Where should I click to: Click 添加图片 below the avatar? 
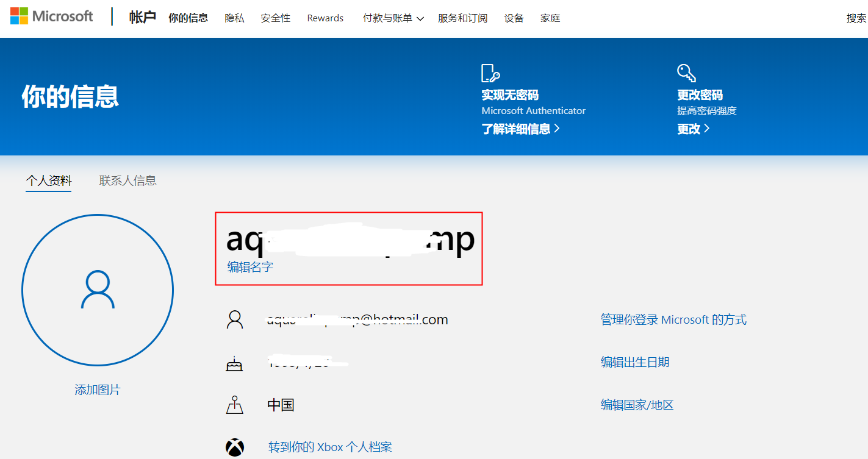pos(97,390)
